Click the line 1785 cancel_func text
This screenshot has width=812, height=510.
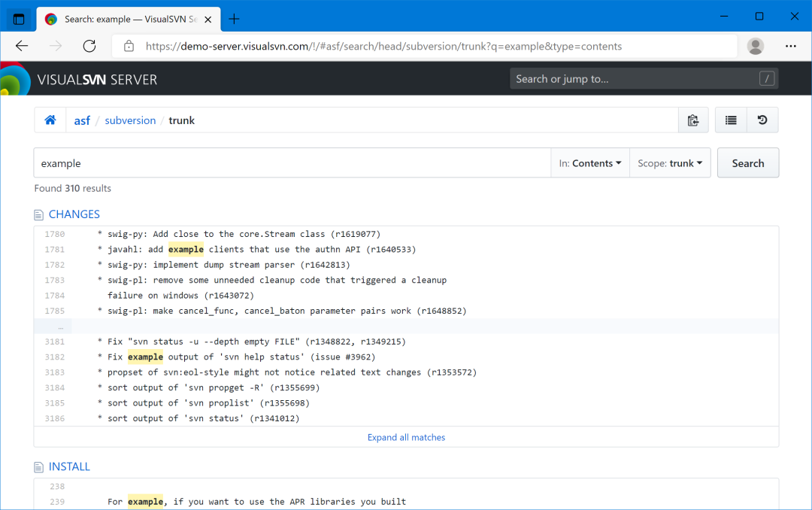pyautogui.click(x=282, y=311)
